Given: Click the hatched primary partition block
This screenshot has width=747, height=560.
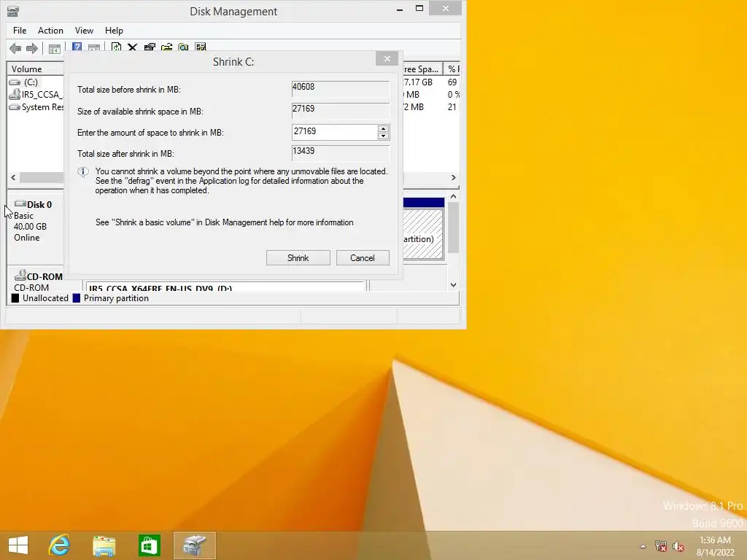Looking at the screenshot, I should click(x=424, y=233).
